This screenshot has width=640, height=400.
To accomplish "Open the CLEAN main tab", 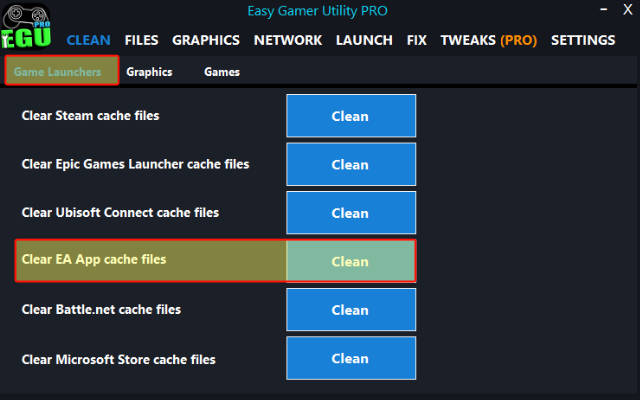I will (89, 40).
